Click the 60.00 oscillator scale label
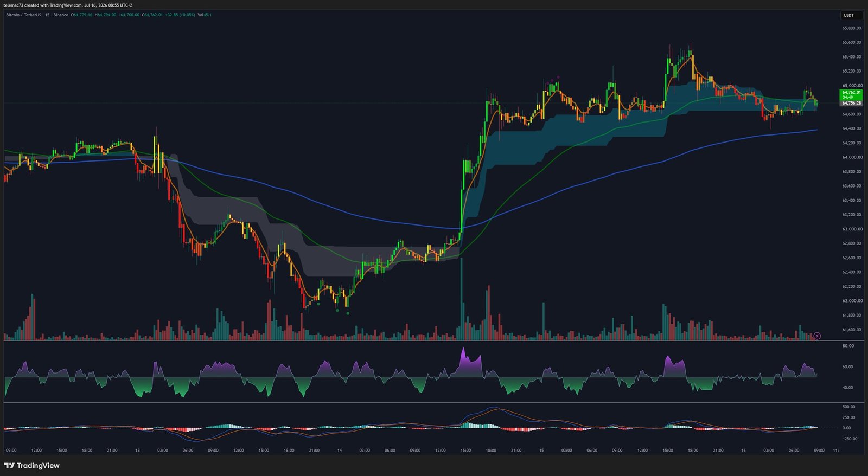868x476 pixels. click(847, 367)
